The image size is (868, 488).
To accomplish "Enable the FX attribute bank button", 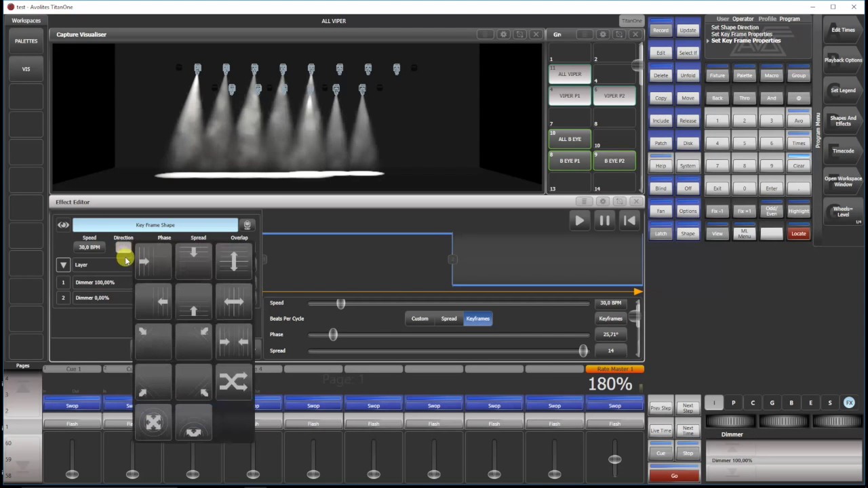I will 849,403.
